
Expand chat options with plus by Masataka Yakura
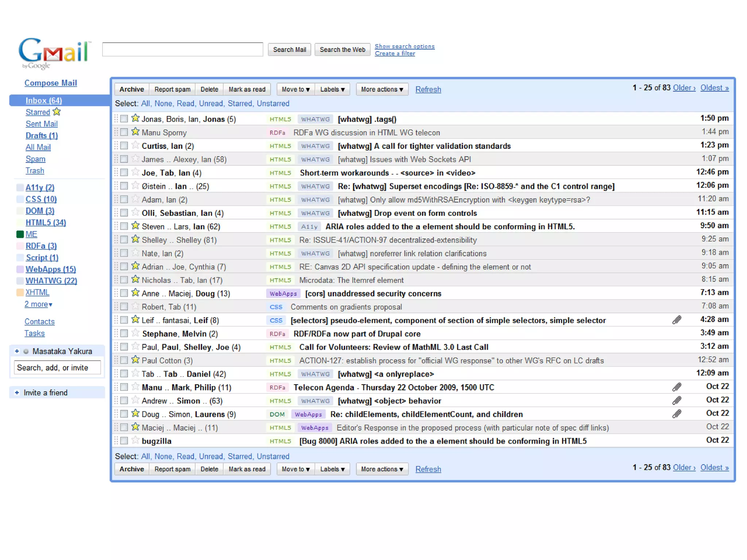(17, 351)
